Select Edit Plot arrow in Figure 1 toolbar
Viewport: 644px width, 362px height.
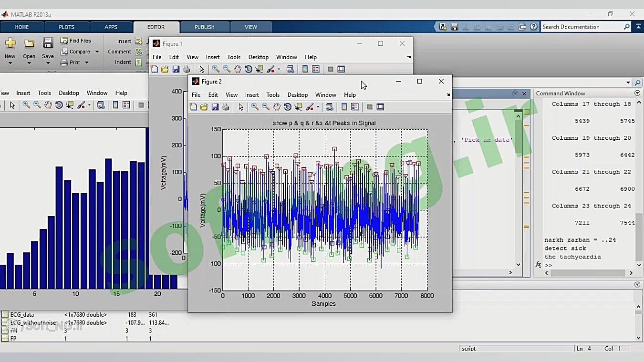coord(201,69)
